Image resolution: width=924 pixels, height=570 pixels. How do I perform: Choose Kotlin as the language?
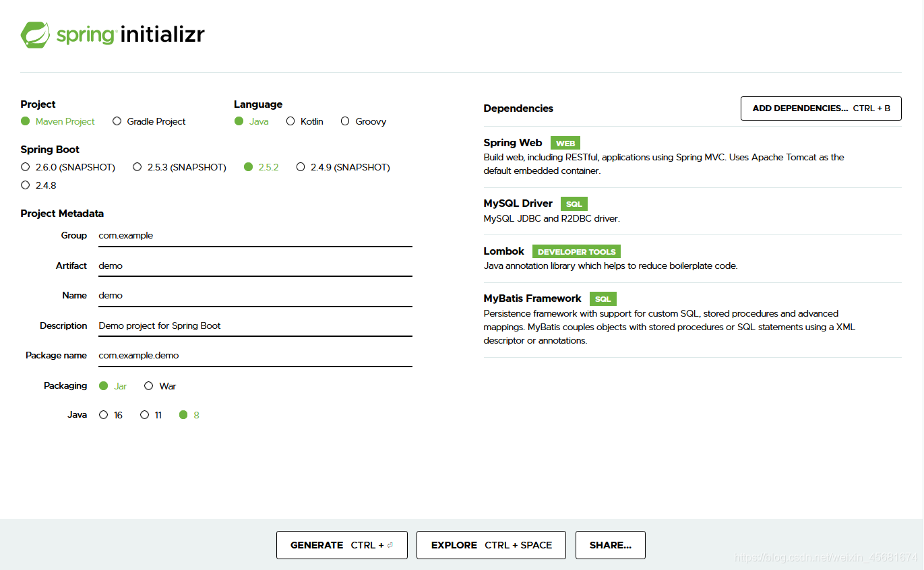point(305,121)
